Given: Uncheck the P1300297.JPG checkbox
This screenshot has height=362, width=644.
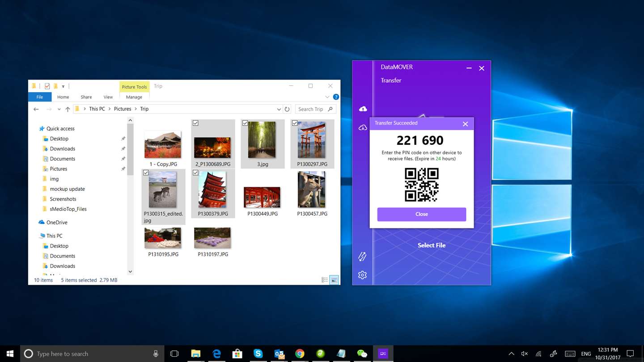Looking at the screenshot, I should (295, 123).
